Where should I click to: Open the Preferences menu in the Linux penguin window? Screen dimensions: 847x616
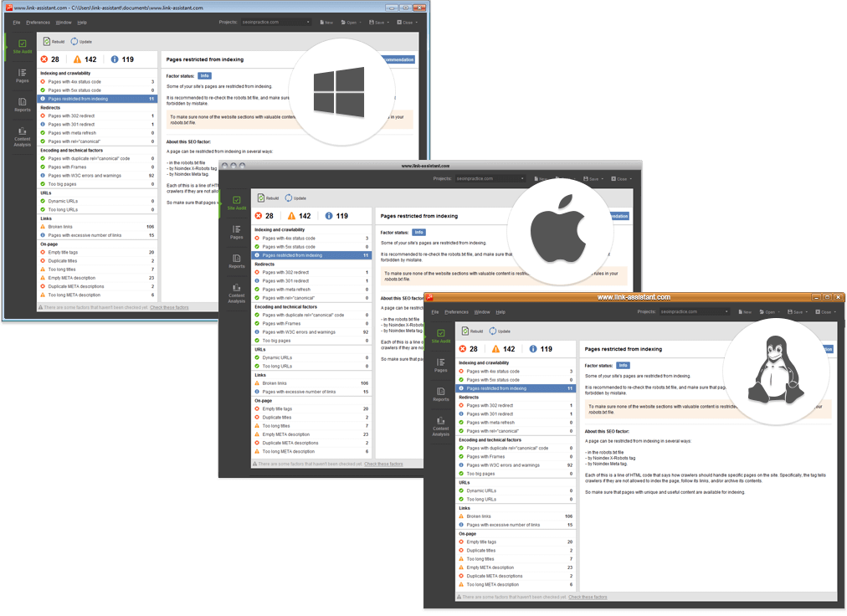coord(456,312)
